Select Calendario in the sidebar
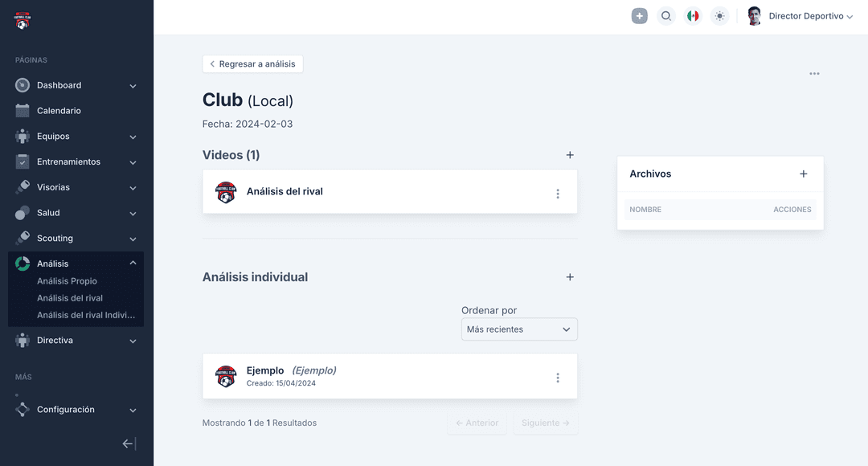 pos(59,111)
